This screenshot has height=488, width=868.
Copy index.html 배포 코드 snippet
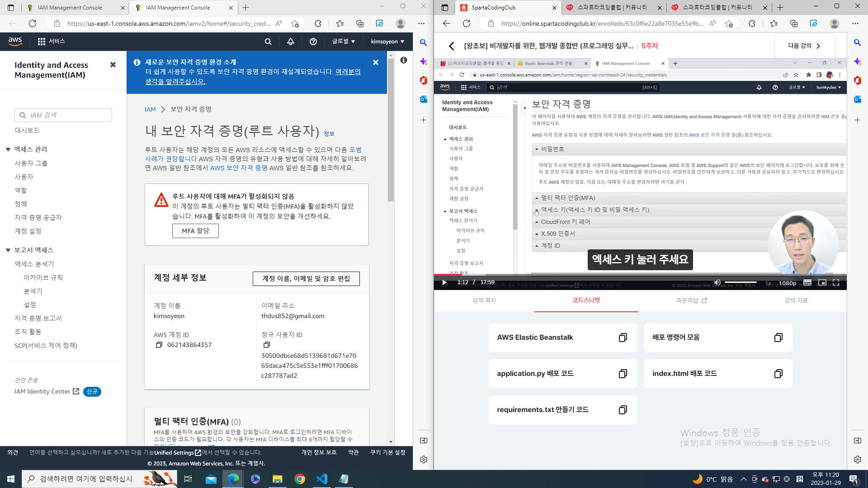tap(778, 374)
